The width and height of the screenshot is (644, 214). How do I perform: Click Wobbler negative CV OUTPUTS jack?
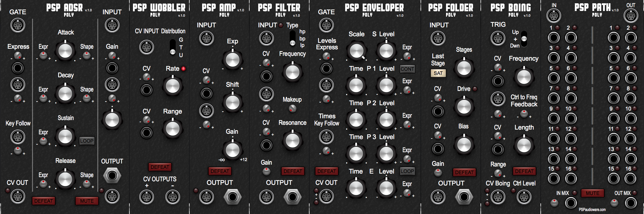point(173,197)
